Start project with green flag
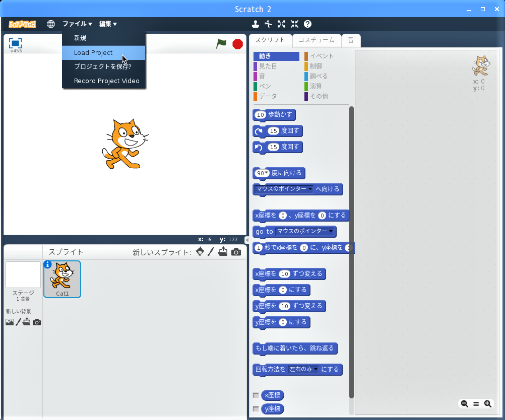Viewport: 505px width, 420px height. 221,43
